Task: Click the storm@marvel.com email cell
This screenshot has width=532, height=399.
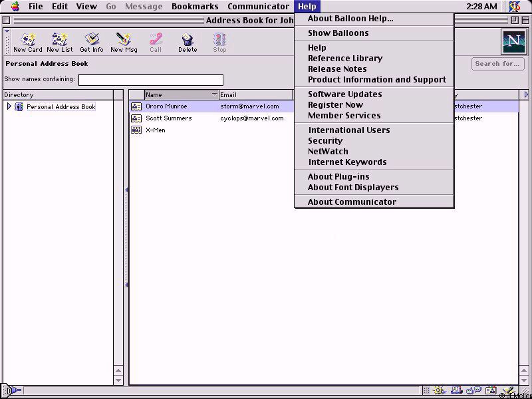Action: tap(250, 106)
